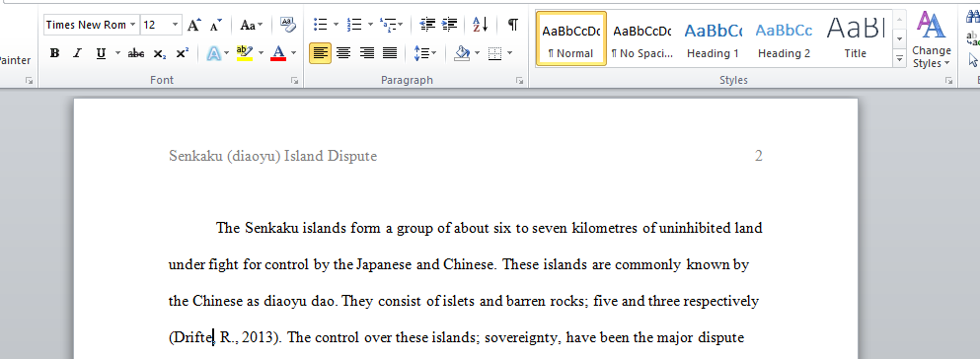This screenshot has height=359, width=980.
Task: Click the Shading paint bucket icon
Action: coord(462,53)
